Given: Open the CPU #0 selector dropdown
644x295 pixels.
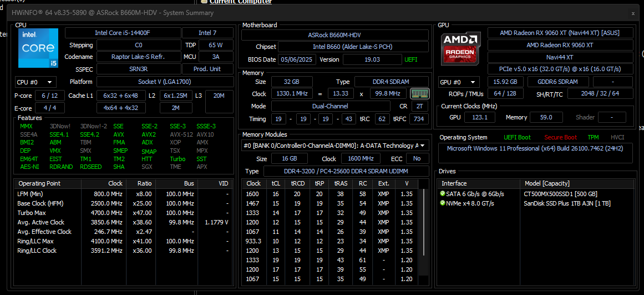Looking at the screenshot, I should (36, 82).
